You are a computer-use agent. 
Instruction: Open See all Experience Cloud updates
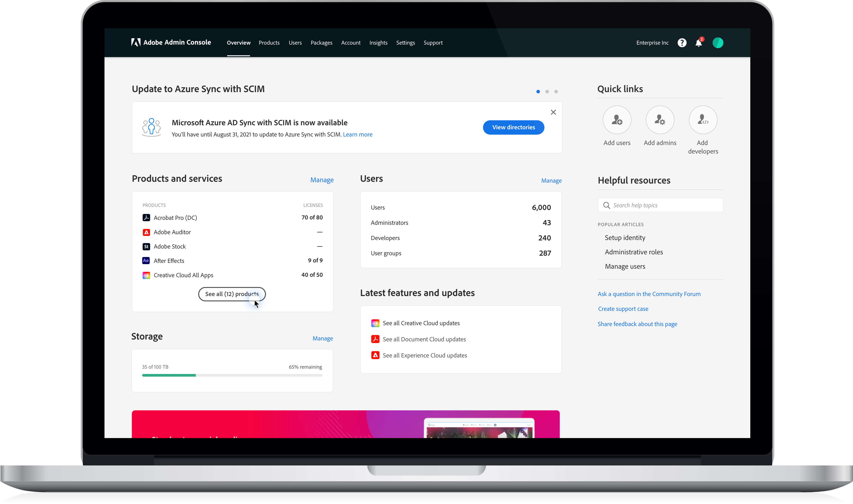coord(425,355)
